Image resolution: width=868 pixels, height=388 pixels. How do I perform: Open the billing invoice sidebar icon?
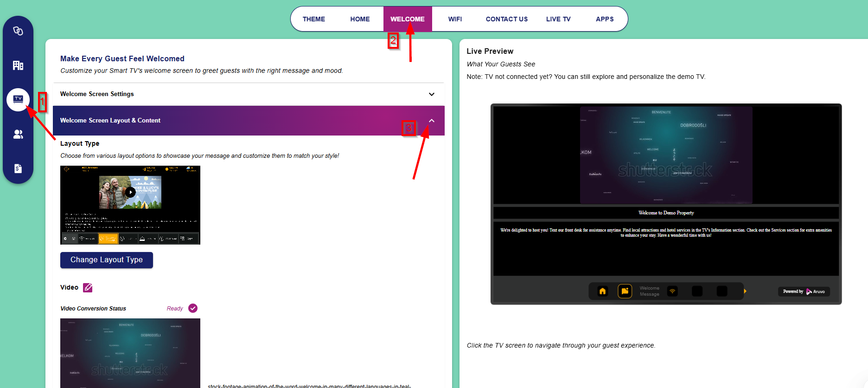(18, 168)
